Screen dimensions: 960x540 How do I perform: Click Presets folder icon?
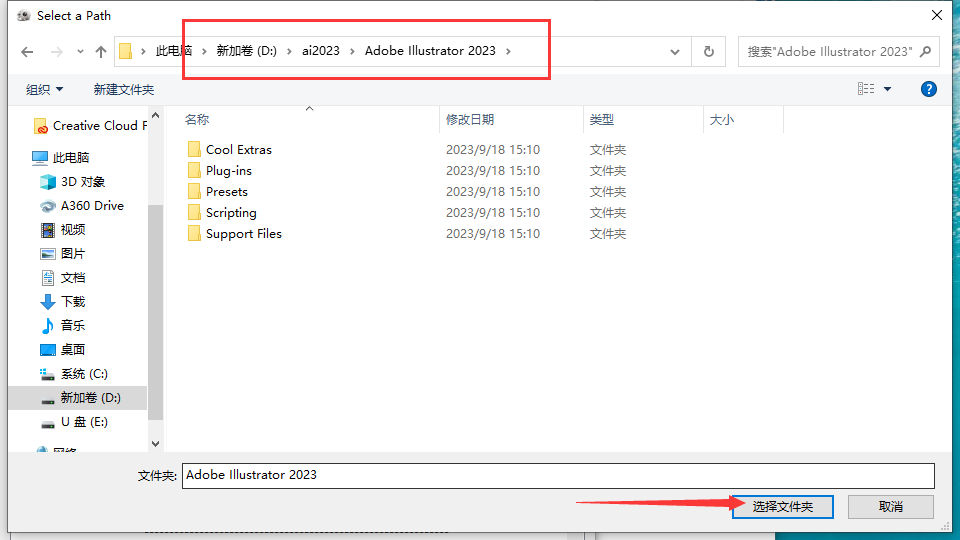[194, 192]
